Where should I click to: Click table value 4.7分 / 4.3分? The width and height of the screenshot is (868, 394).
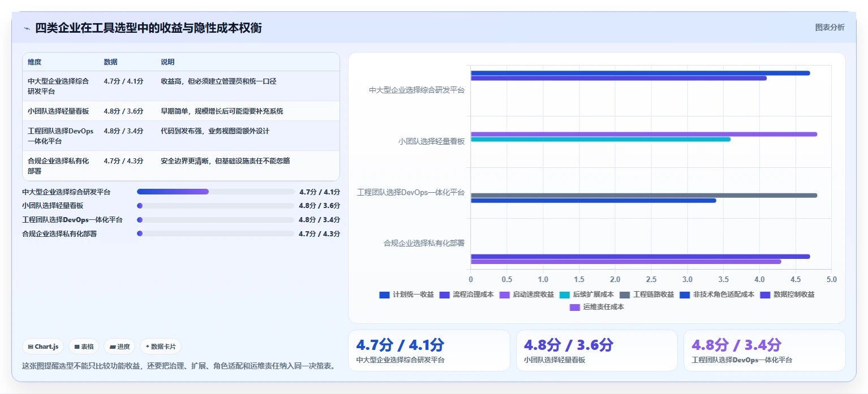123,161
